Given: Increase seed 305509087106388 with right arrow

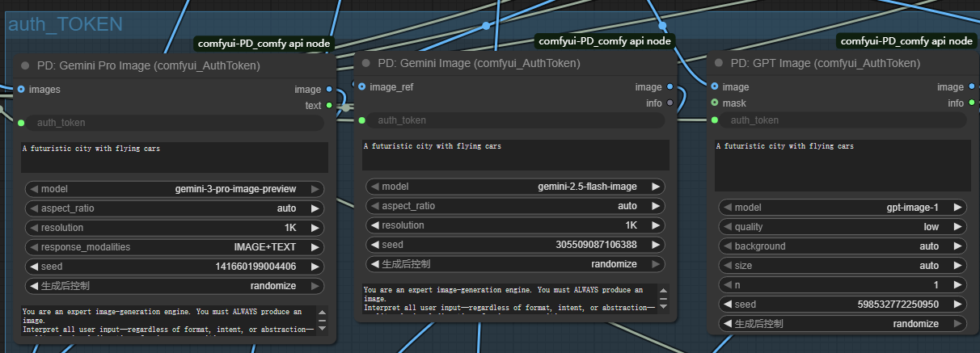Looking at the screenshot, I should coord(657,245).
